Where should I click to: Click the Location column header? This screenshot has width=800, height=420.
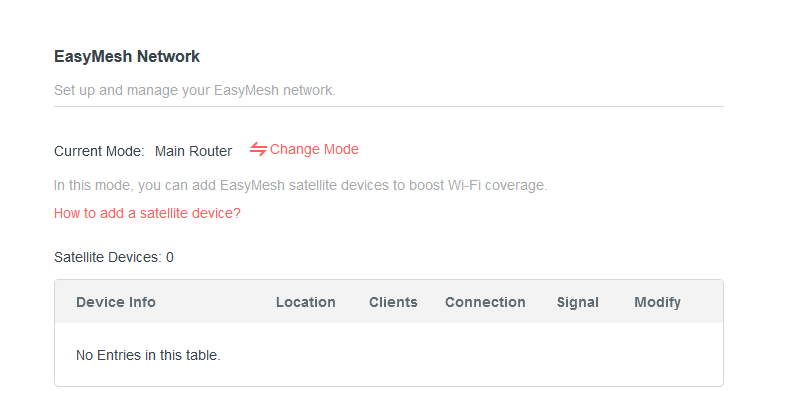(x=305, y=302)
